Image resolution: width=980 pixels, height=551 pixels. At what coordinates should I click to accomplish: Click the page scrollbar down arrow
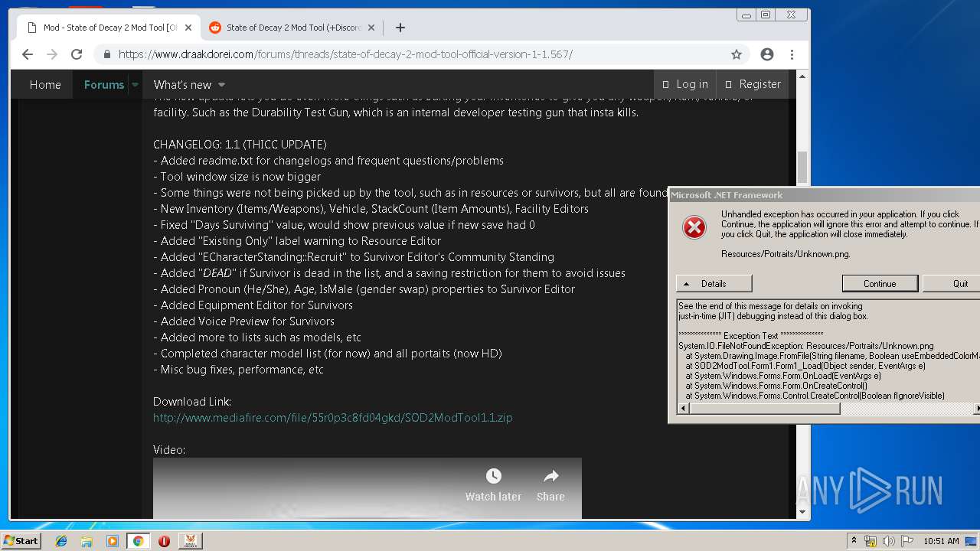802,512
